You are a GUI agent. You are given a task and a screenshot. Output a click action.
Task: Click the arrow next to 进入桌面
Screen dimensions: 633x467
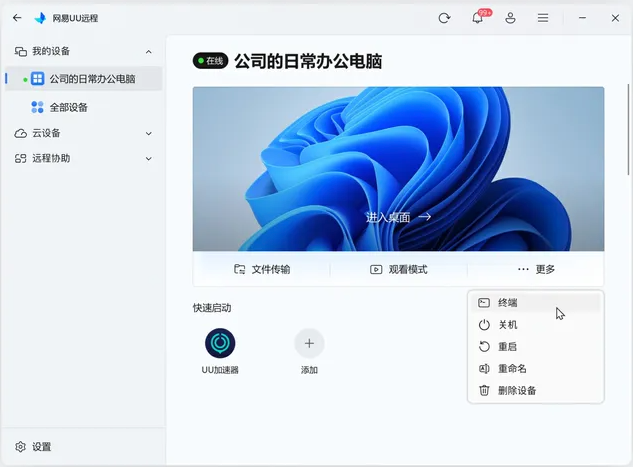point(425,217)
